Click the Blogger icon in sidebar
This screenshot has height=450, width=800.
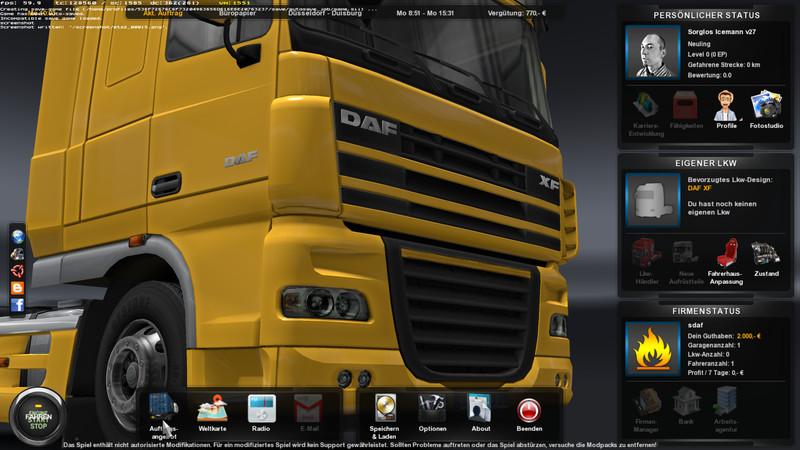coord(17,288)
